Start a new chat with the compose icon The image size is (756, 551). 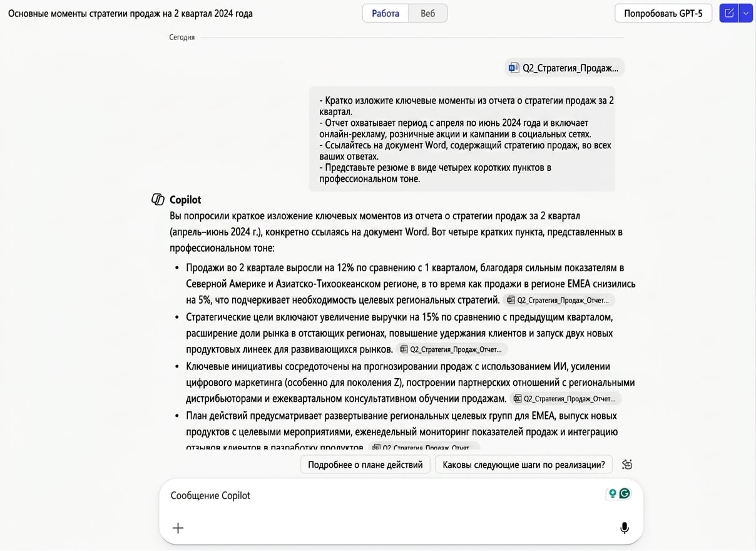(729, 13)
